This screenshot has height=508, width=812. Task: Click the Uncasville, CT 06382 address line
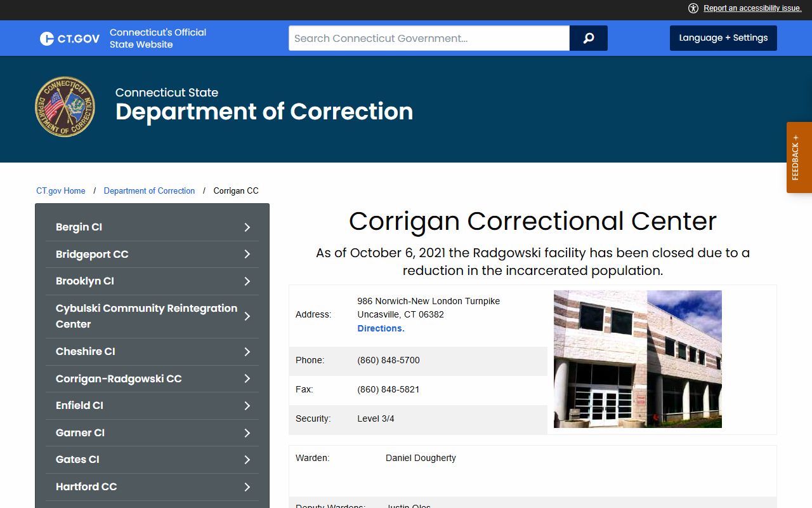click(x=400, y=314)
